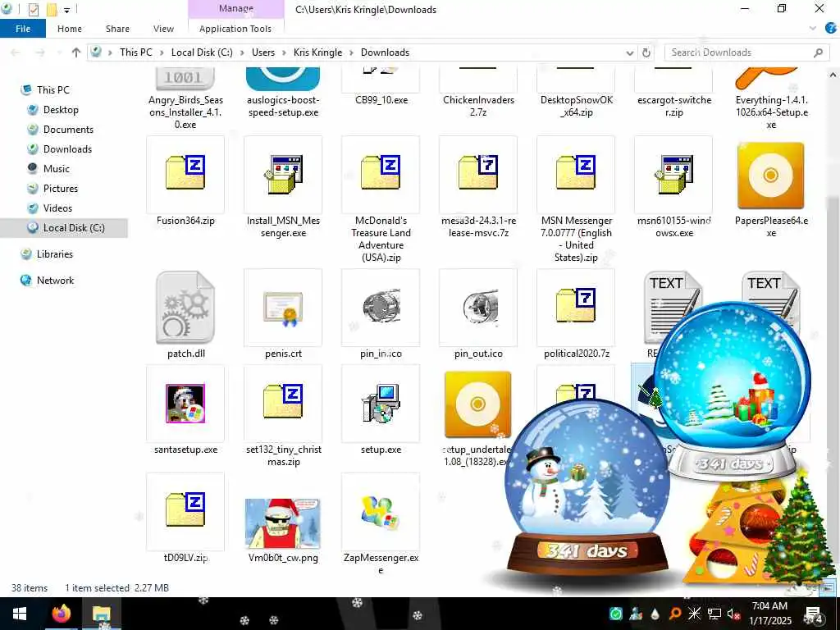Open Vm0b0t_cw.png image thumbnail
This screenshot has width=840, height=630.
(x=283, y=523)
